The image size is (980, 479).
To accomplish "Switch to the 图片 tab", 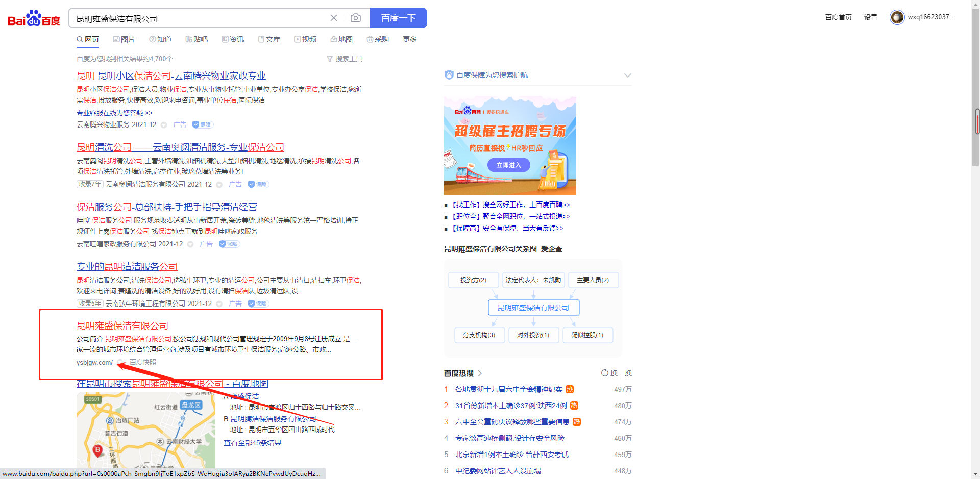I will pyautogui.click(x=124, y=39).
